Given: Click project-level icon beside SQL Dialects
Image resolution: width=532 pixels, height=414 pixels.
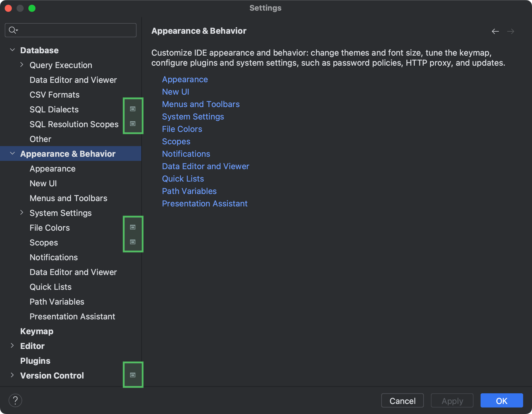Looking at the screenshot, I should 133,109.
